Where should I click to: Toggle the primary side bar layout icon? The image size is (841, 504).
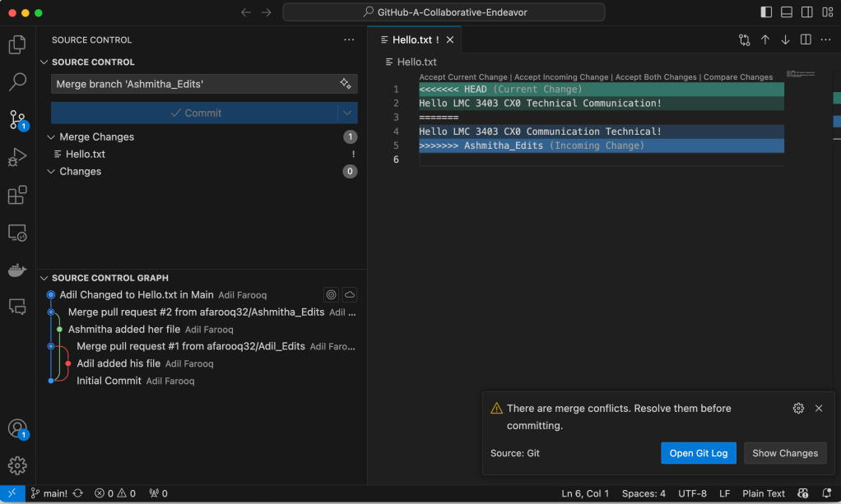(x=766, y=12)
